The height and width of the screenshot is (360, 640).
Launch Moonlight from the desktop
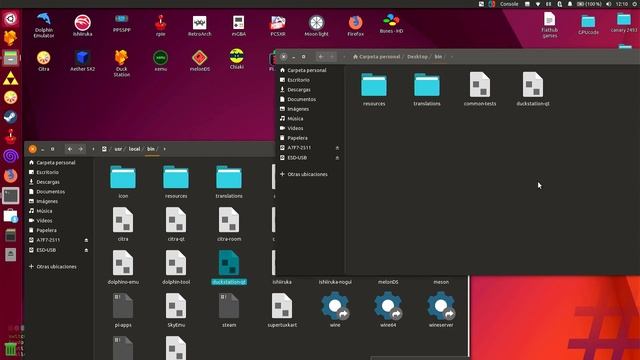click(x=316, y=26)
